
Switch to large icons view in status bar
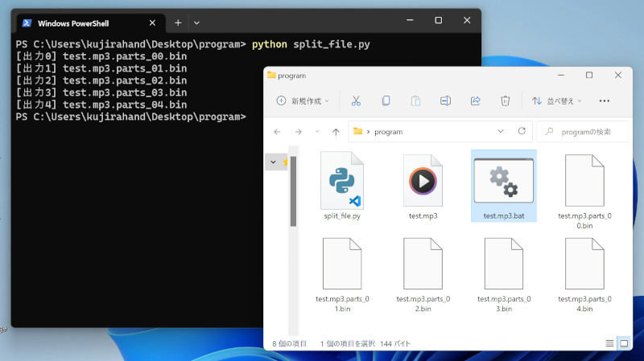(x=623, y=343)
